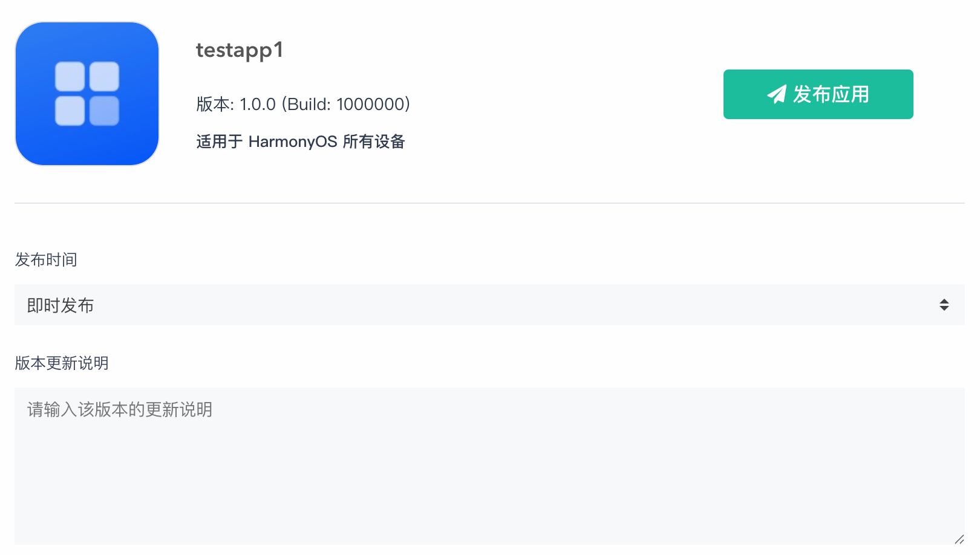The image size is (980, 555).
Task: Click the horizontal divider below app header
Action: (489, 203)
